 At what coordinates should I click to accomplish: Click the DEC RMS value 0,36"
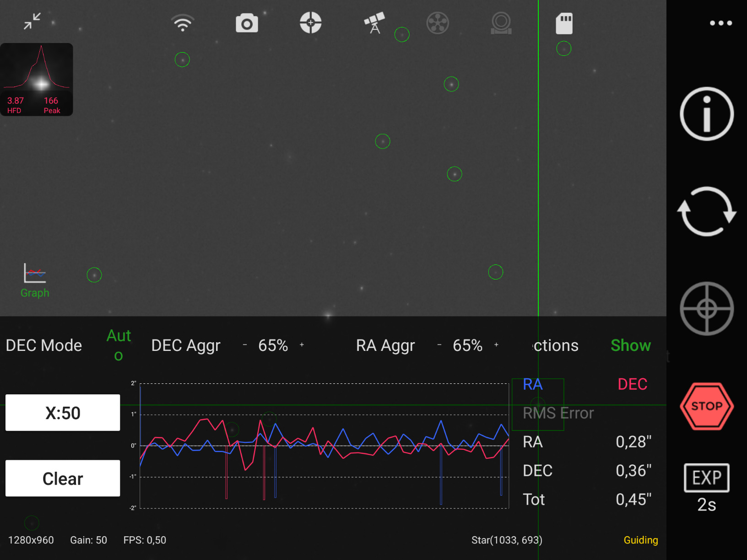coord(633,471)
